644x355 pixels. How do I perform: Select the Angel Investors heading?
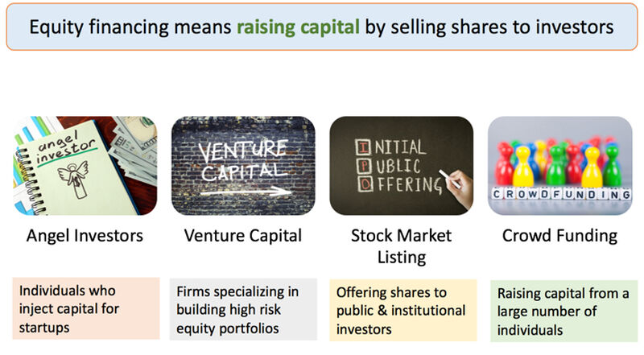(x=85, y=236)
